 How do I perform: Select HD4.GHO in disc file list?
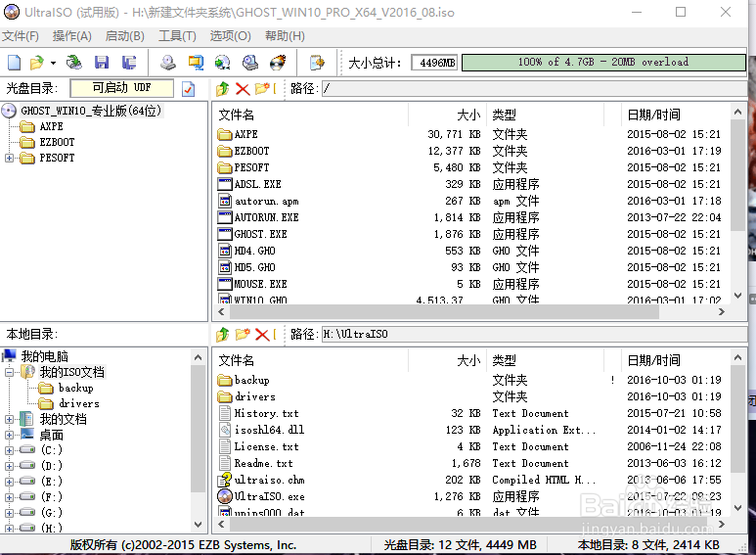254,251
